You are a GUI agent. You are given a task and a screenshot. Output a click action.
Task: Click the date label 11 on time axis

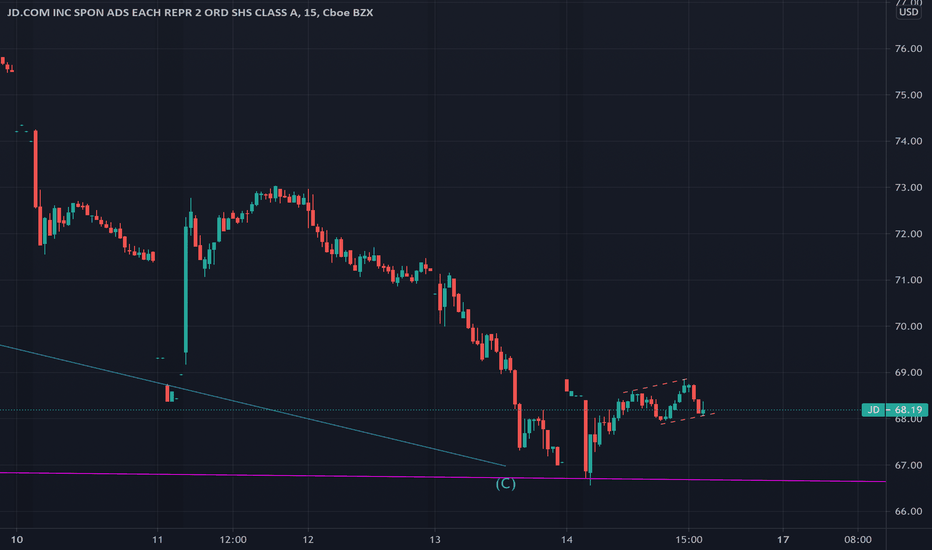[x=157, y=540]
